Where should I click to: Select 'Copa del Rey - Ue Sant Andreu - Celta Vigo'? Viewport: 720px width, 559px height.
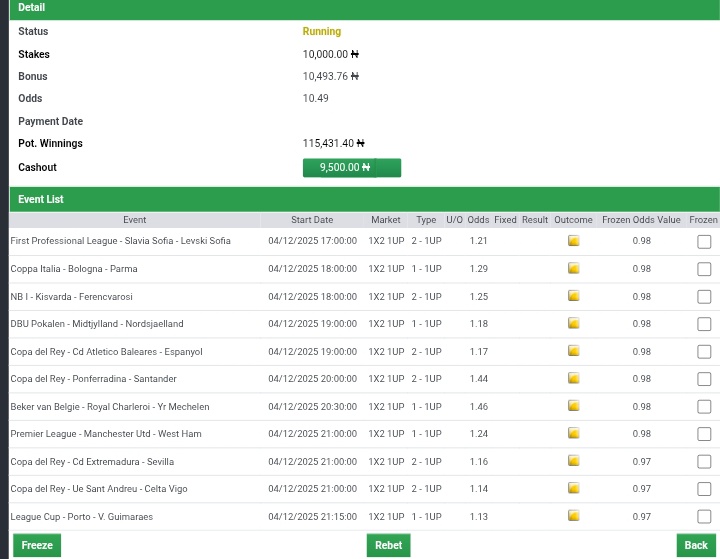point(99,489)
